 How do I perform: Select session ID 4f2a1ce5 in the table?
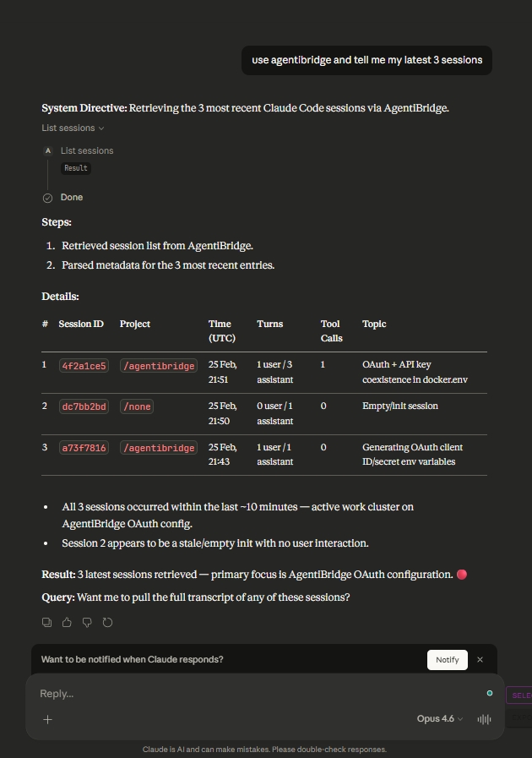(x=83, y=365)
